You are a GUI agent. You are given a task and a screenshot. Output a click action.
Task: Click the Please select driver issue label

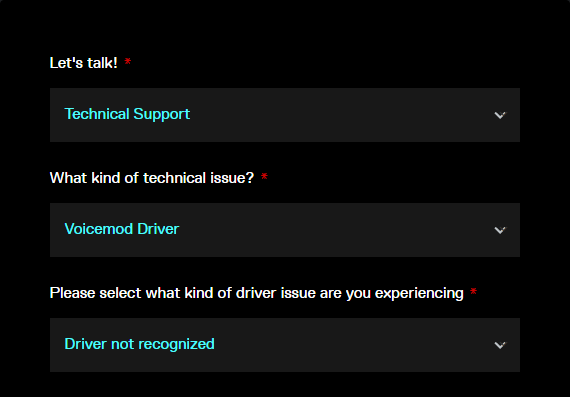[x=257, y=293]
